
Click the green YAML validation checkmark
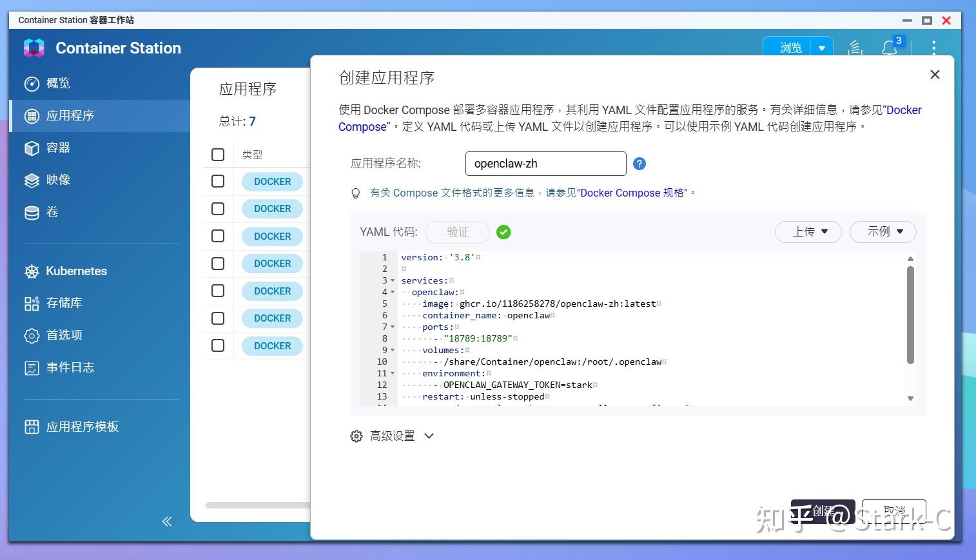click(503, 232)
